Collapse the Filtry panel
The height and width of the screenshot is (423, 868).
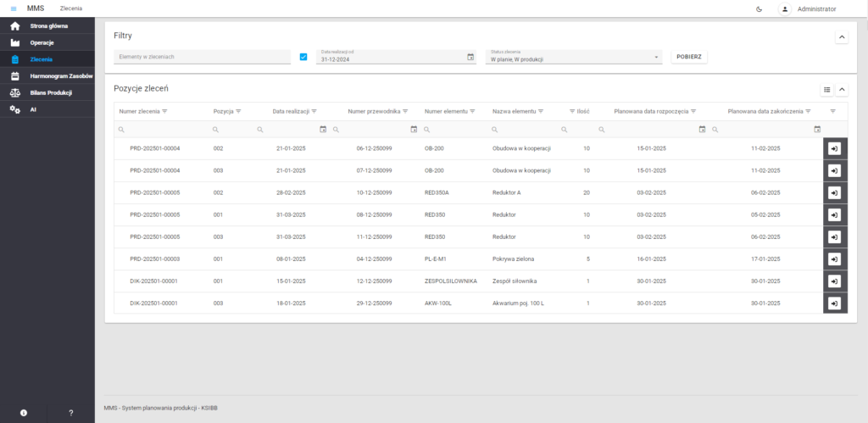[842, 36]
